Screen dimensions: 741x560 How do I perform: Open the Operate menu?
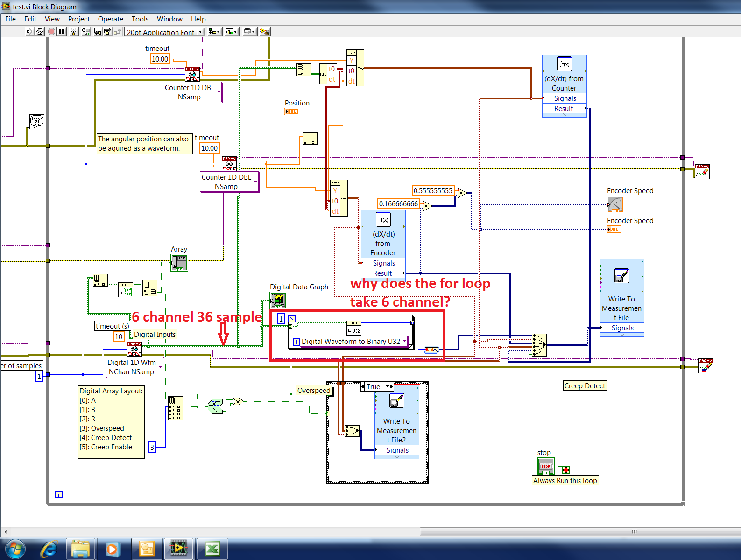[x=110, y=19]
